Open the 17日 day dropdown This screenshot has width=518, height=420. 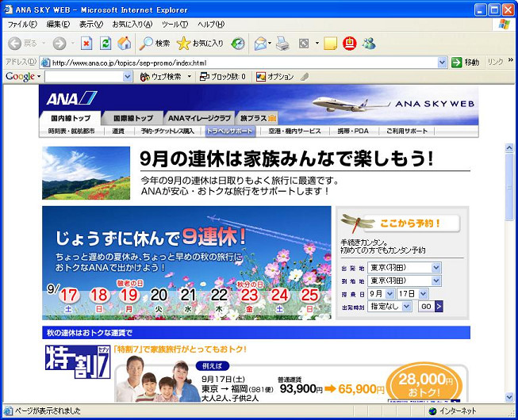tap(424, 293)
